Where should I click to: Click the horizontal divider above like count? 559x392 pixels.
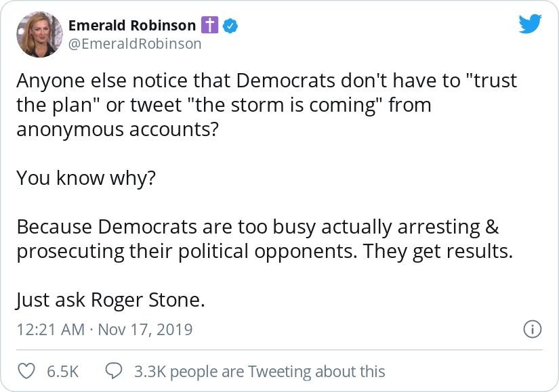[279, 350]
